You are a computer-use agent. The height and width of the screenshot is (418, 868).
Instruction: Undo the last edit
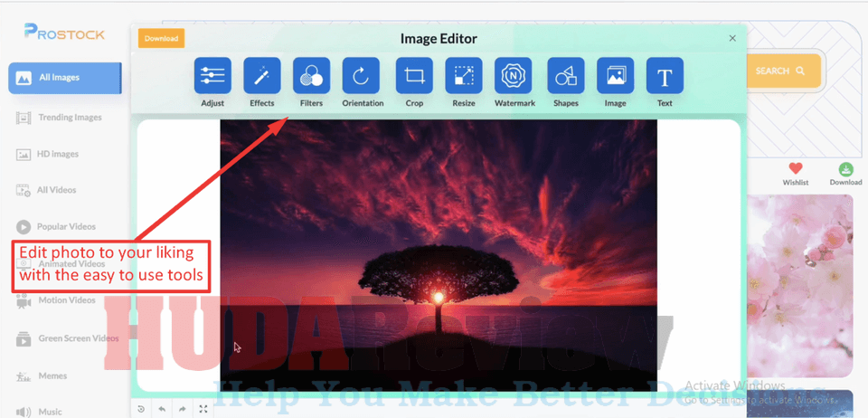coord(162,409)
